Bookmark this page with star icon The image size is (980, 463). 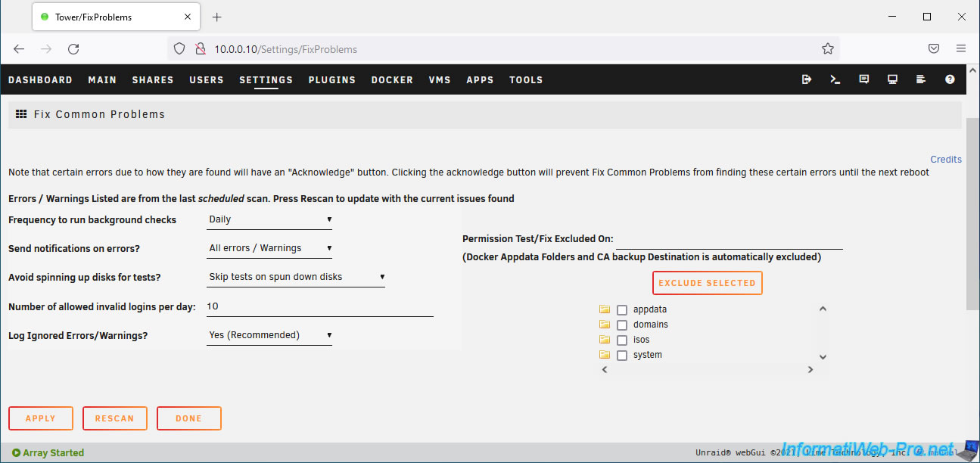pos(828,49)
